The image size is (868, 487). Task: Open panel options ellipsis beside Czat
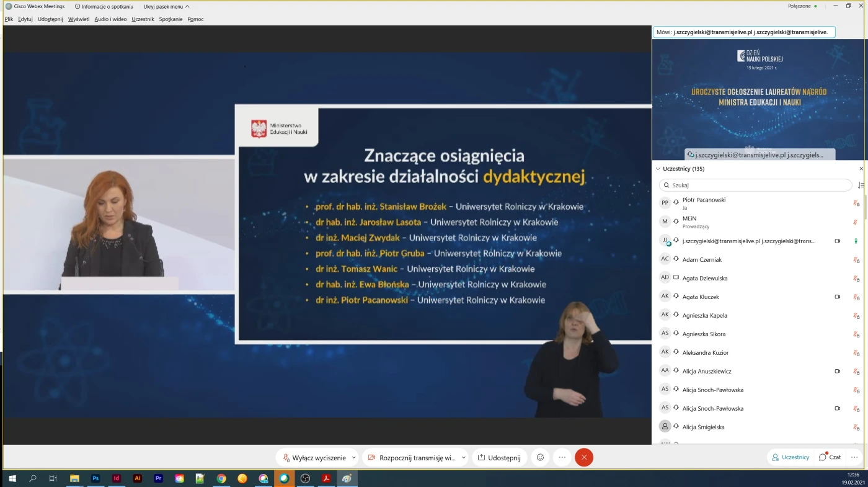tap(856, 457)
